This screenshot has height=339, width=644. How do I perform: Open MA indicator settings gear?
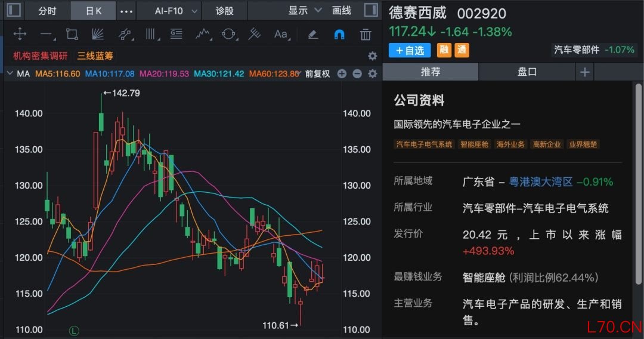point(373,74)
